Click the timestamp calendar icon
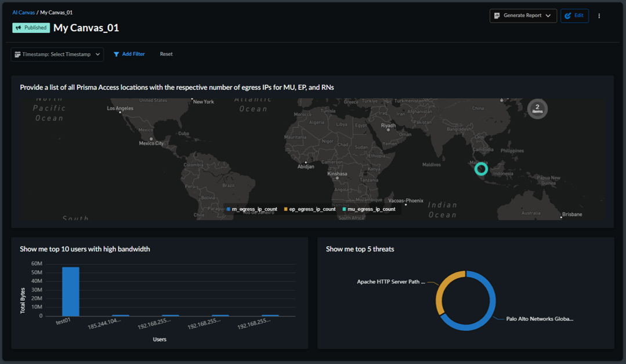The image size is (626, 364). coord(18,54)
